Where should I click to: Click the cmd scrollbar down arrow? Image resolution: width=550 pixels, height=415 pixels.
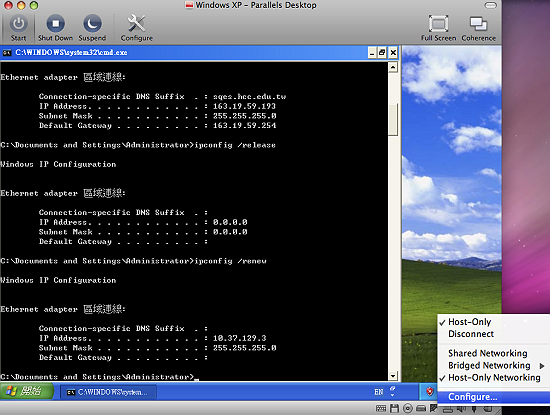(x=393, y=376)
